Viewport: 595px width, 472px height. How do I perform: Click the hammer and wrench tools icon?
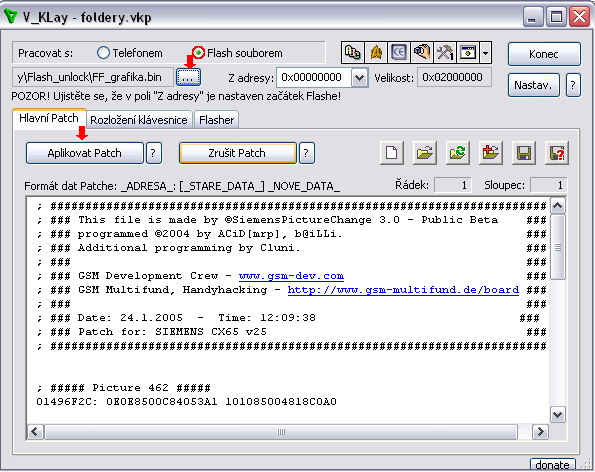(445, 52)
